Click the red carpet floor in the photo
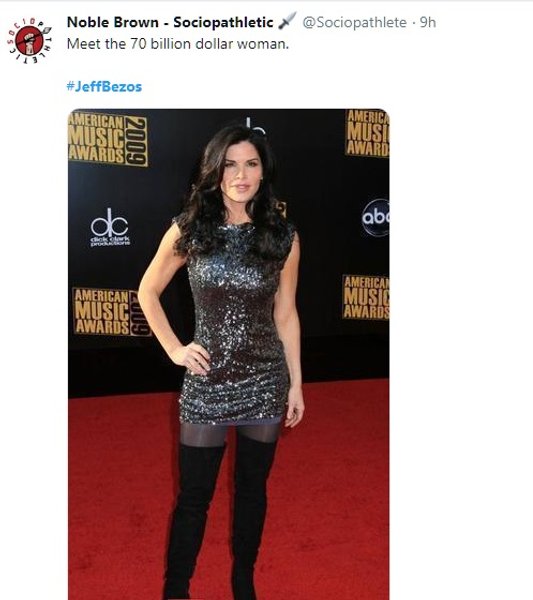The width and height of the screenshot is (533, 600). tap(333, 497)
